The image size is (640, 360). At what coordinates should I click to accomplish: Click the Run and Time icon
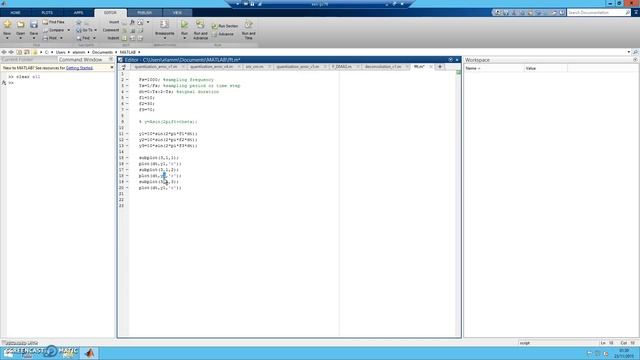point(248,24)
